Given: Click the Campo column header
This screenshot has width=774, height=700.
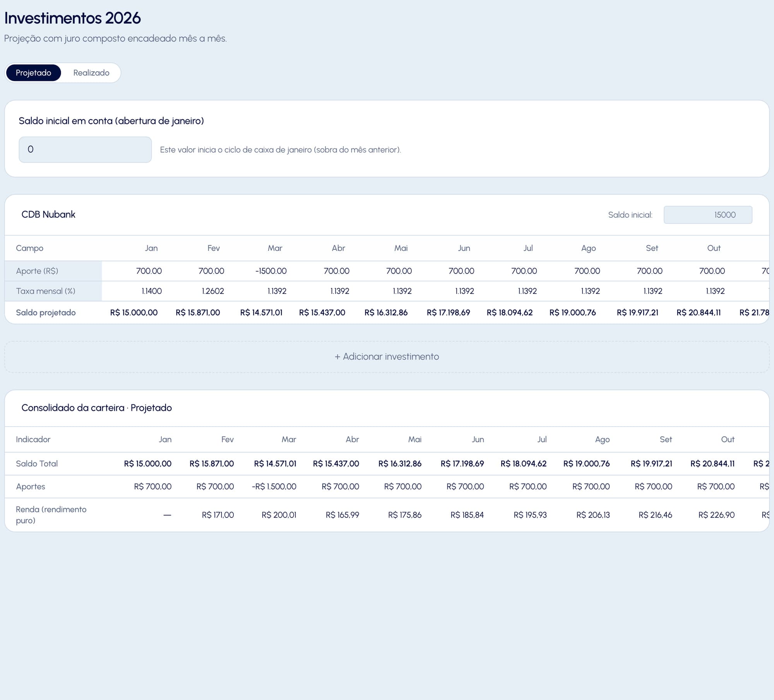Looking at the screenshot, I should coord(29,248).
